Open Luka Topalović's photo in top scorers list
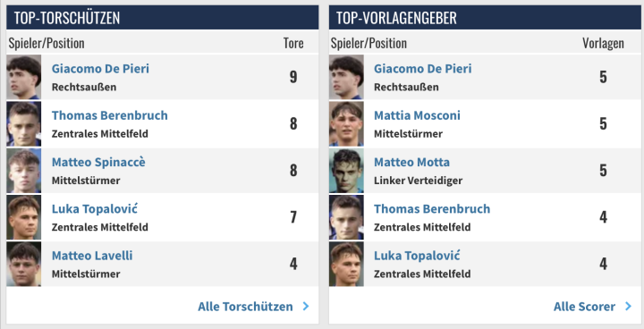The height and width of the screenshot is (329, 644). pos(24,217)
